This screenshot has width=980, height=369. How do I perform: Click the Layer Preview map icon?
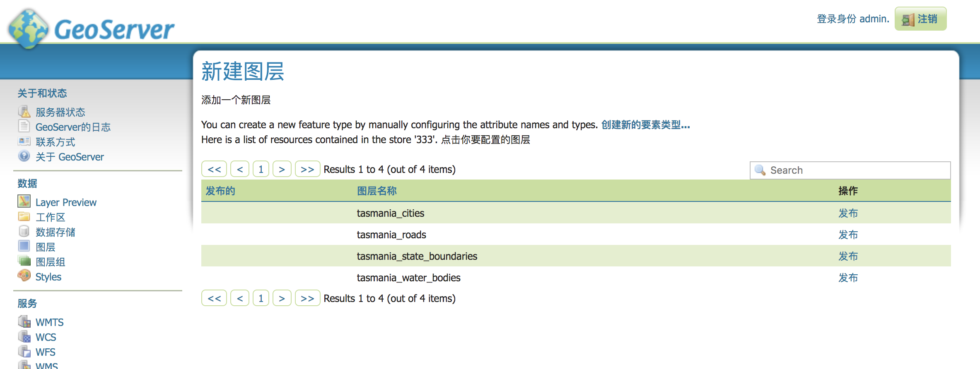pyautogui.click(x=24, y=201)
